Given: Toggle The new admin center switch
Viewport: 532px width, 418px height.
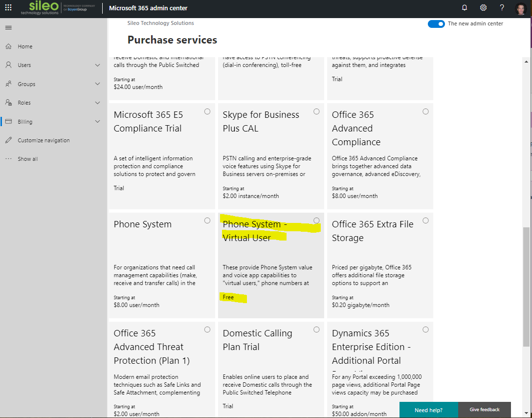Looking at the screenshot, I should [x=436, y=24].
